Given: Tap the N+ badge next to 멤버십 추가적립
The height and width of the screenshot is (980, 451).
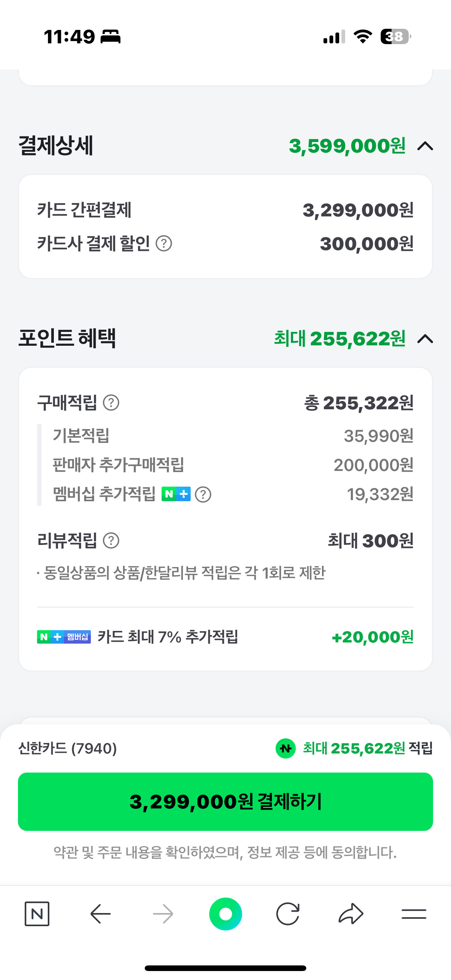Looking at the screenshot, I should pos(176,494).
